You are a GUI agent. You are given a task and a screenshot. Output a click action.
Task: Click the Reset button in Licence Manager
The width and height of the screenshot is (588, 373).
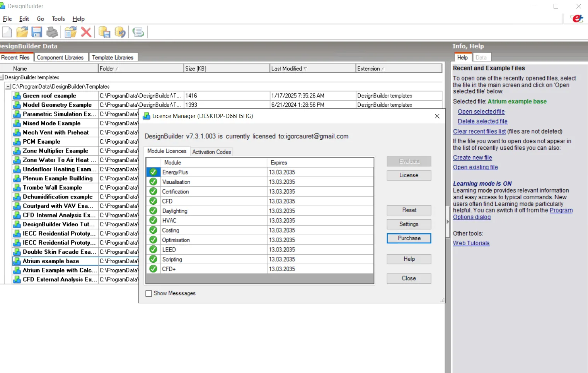point(409,210)
